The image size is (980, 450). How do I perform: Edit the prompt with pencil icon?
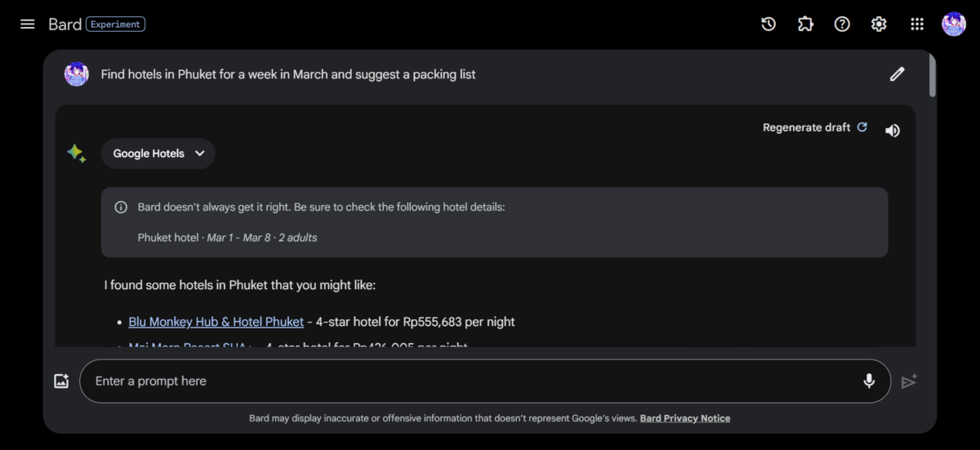[x=897, y=74]
